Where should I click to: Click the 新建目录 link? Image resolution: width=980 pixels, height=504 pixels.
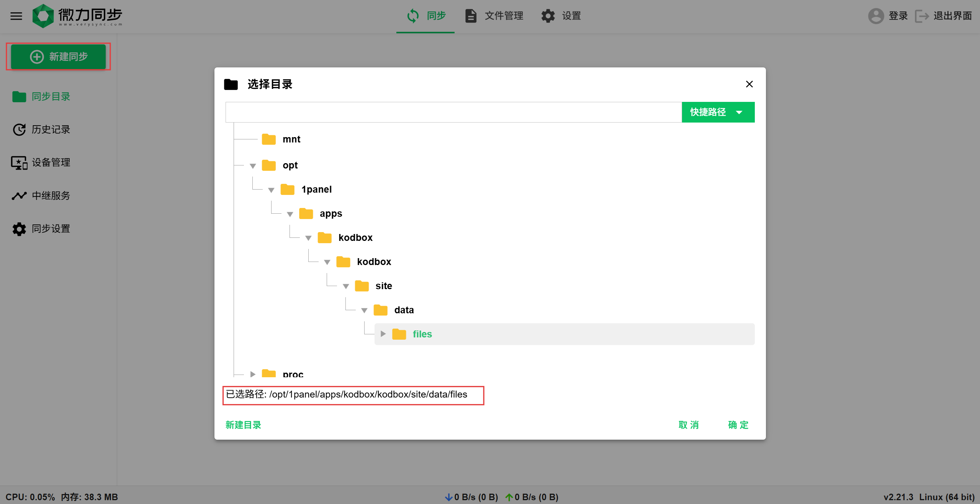[x=243, y=425]
